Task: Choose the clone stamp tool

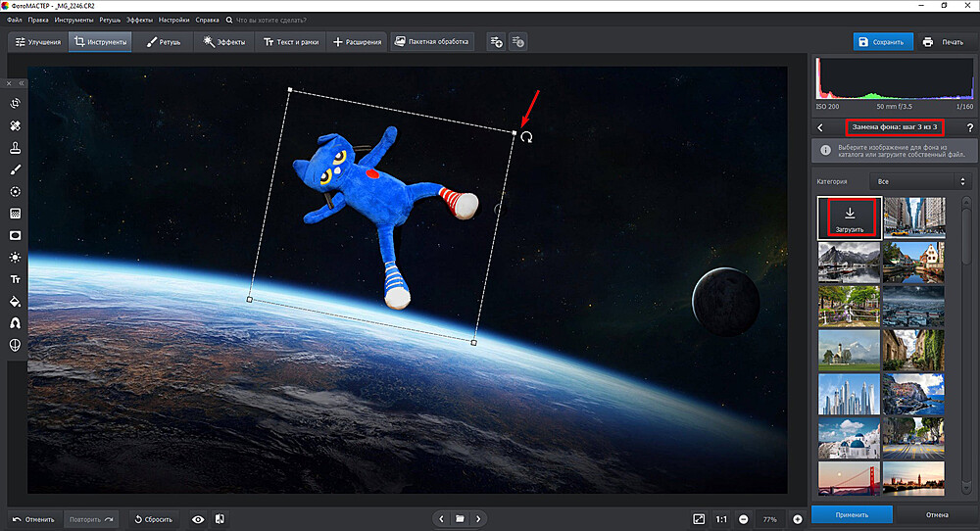Action: (16, 148)
